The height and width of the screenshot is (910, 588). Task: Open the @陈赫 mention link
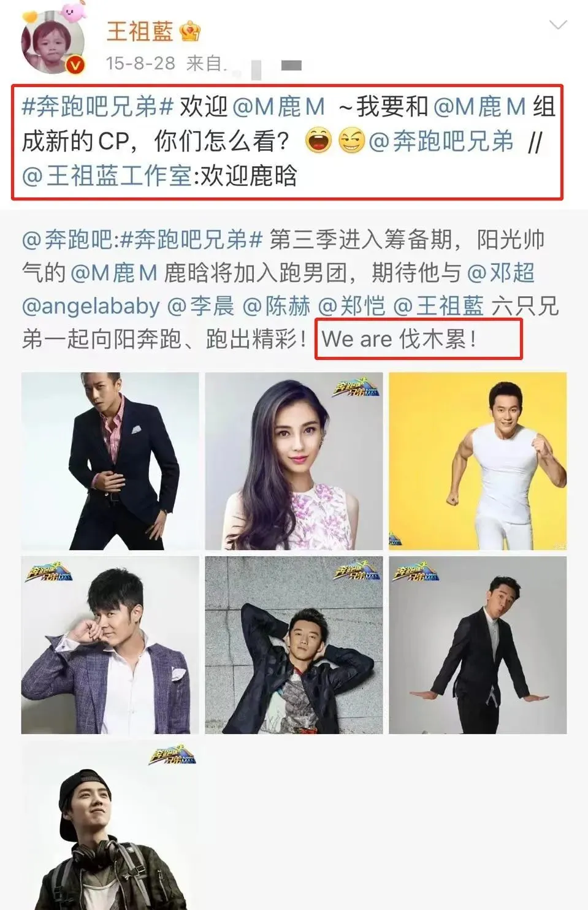[277, 305]
